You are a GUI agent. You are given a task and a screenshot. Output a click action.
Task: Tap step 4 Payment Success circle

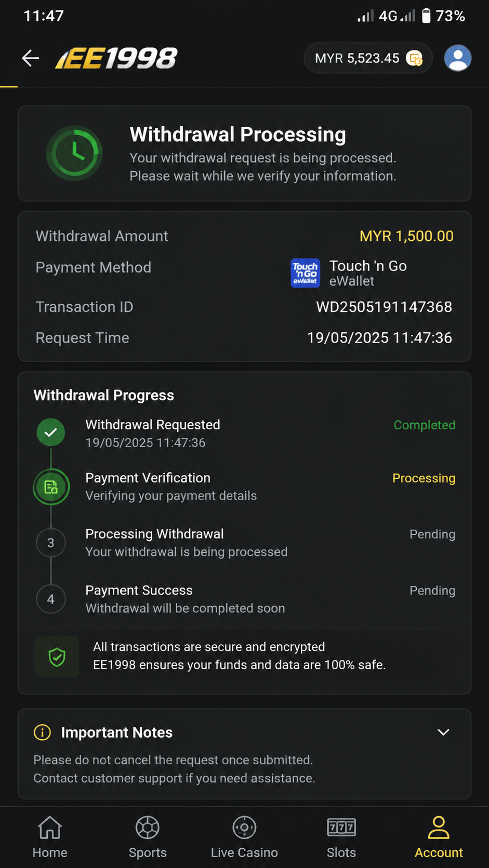51,599
